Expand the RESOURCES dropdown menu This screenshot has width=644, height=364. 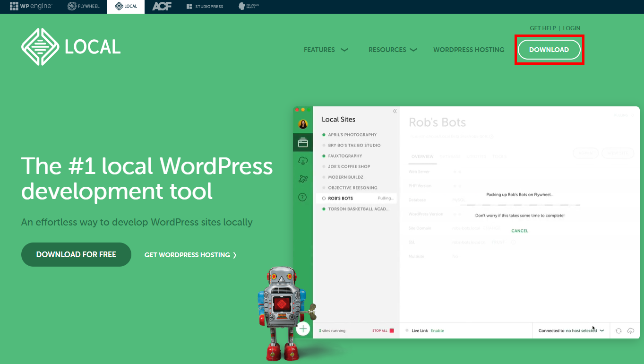click(x=393, y=50)
